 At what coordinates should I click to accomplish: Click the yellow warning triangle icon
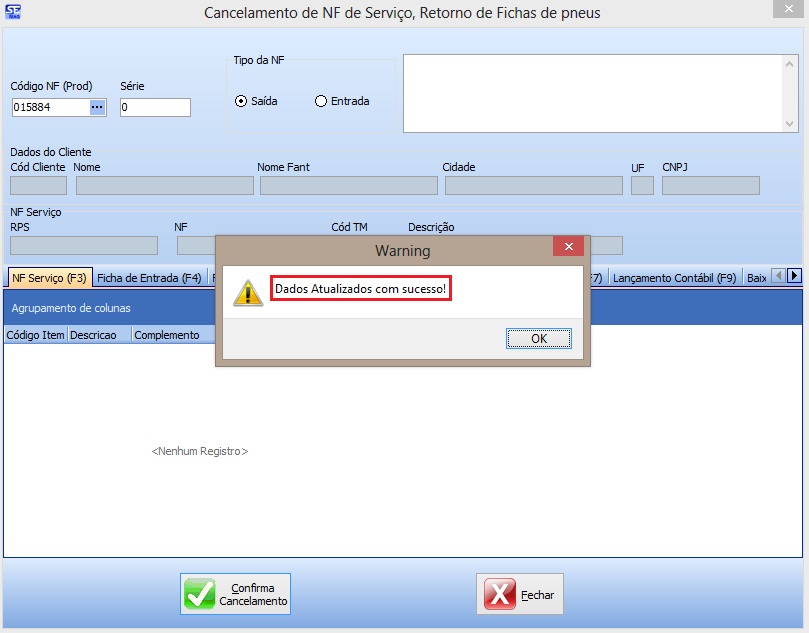[x=247, y=291]
